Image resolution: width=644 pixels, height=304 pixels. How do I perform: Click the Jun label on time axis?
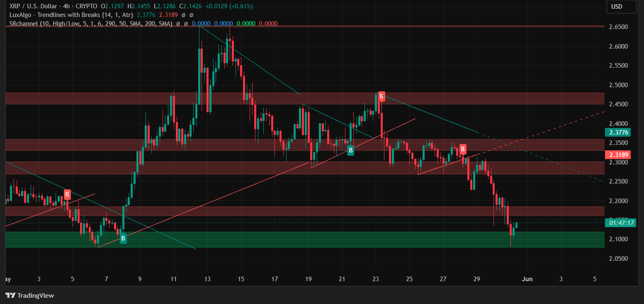click(527, 279)
